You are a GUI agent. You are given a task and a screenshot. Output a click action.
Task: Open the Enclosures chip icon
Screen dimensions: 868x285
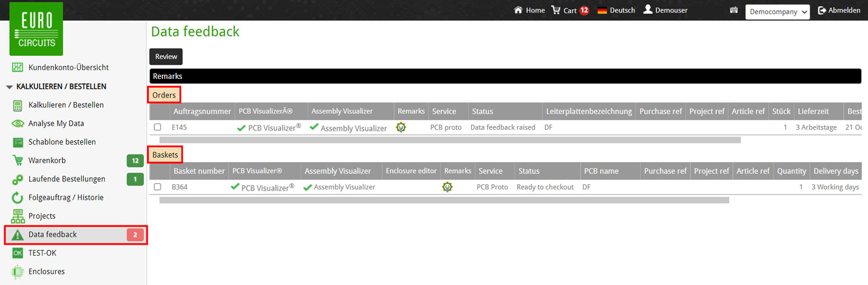point(17,271)
